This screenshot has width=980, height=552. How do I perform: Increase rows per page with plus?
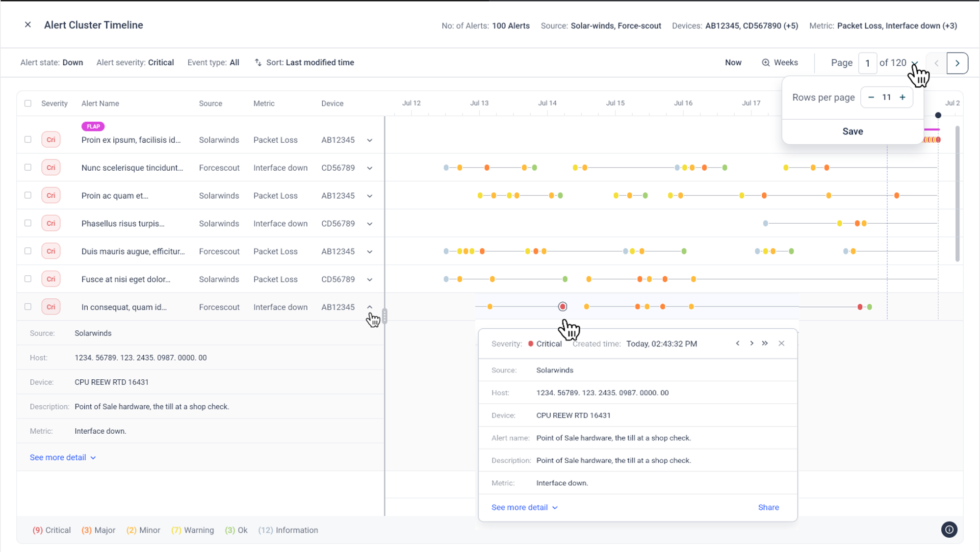tap(902, 97)
